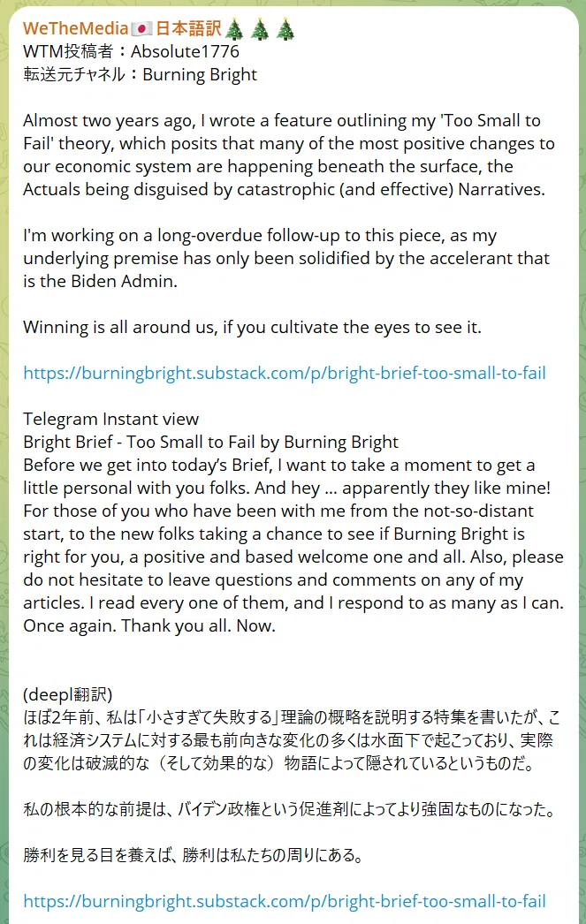This screenshot has height=924, width=586.
Task: Click the Absolute1776 poster name
Action: pyautogui.click(x=185, y=51)
